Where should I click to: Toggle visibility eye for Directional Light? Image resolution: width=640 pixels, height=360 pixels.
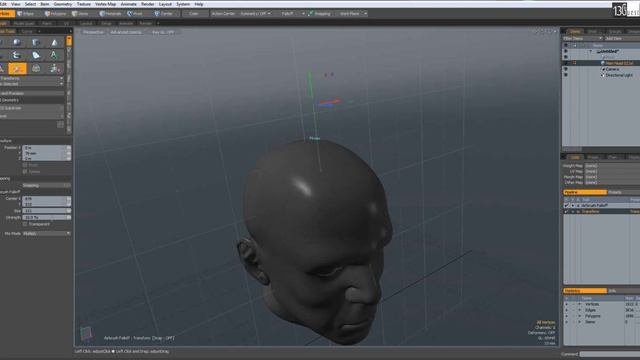[566, 75]
